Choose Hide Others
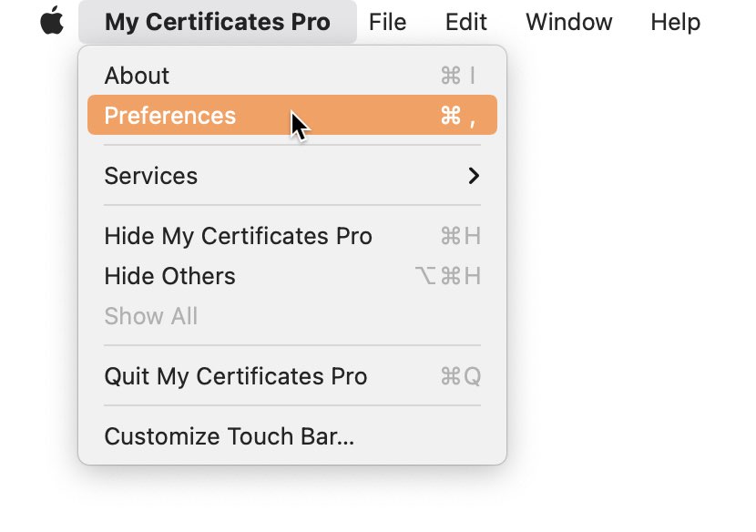 [x=292, y=276]
